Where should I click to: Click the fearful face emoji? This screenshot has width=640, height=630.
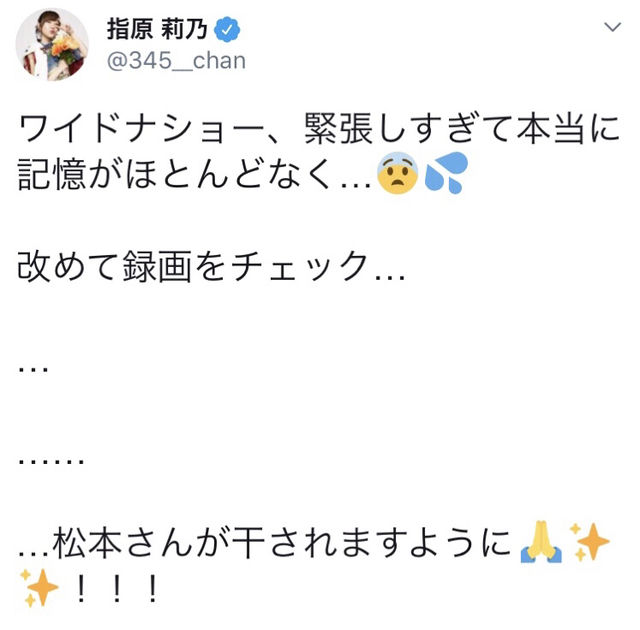(x=398, y=173)
